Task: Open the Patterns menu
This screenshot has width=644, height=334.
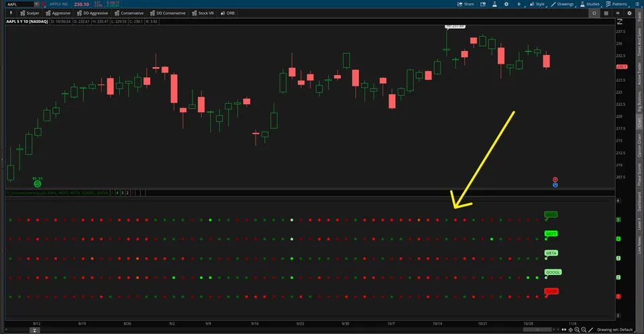Action: click(616, 4)
